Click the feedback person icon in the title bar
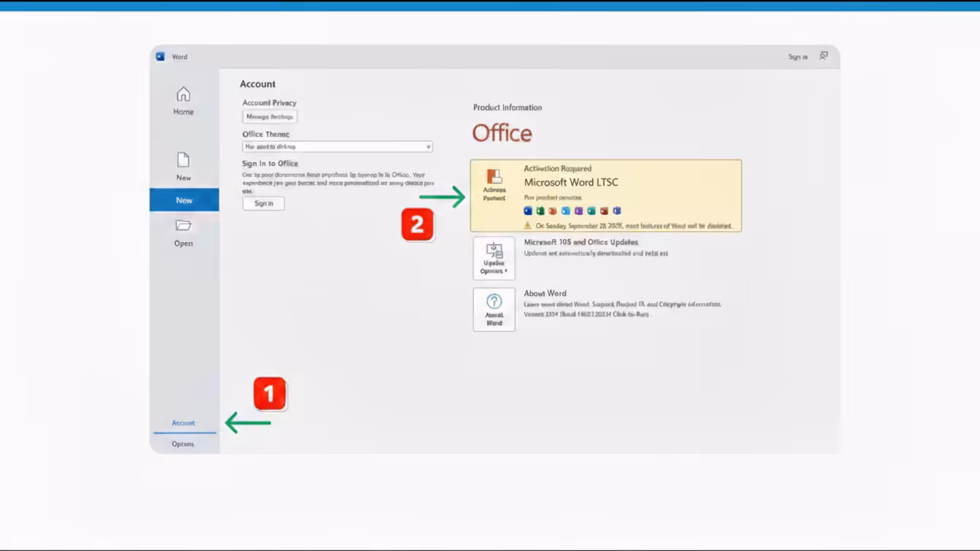The height and width of the screenshot is (551, 980). coord(823,56)
